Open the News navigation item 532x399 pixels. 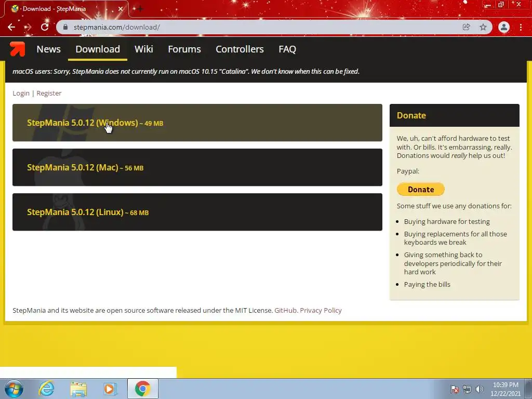(48, 49)
